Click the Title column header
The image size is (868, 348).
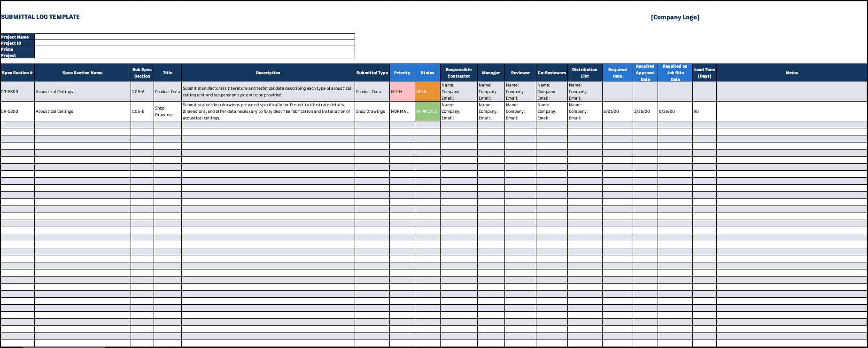[x=168, y=73]
